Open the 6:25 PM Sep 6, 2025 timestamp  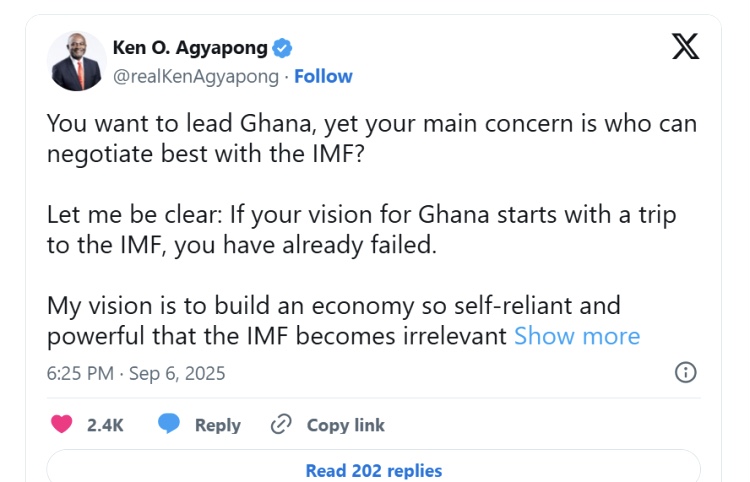click(136, 373)
